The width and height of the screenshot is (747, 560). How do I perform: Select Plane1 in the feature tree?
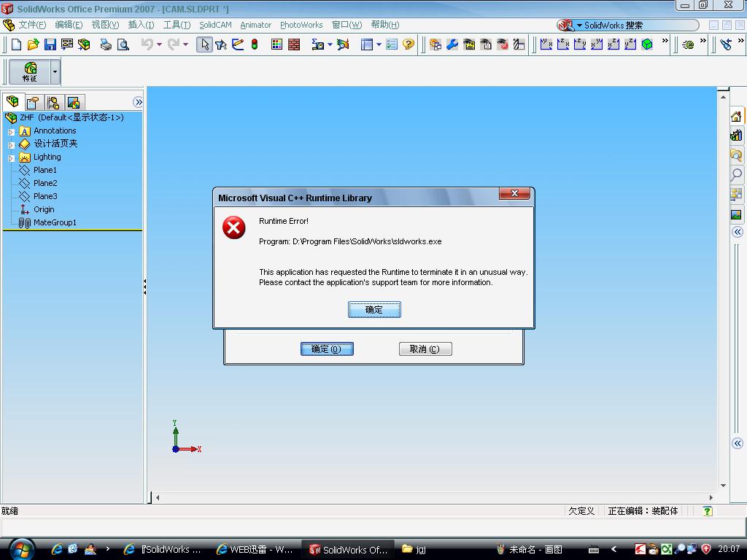click(x=44, y=170)
